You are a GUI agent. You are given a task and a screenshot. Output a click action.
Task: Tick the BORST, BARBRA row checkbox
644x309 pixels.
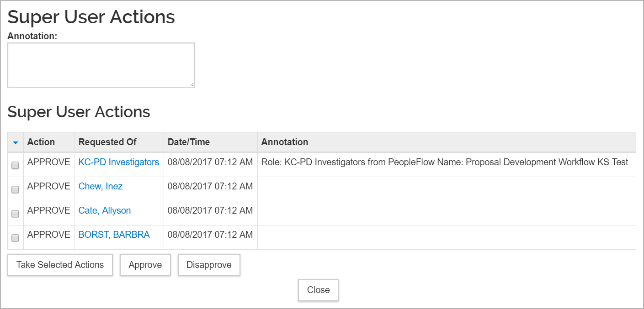click(15, 238)
